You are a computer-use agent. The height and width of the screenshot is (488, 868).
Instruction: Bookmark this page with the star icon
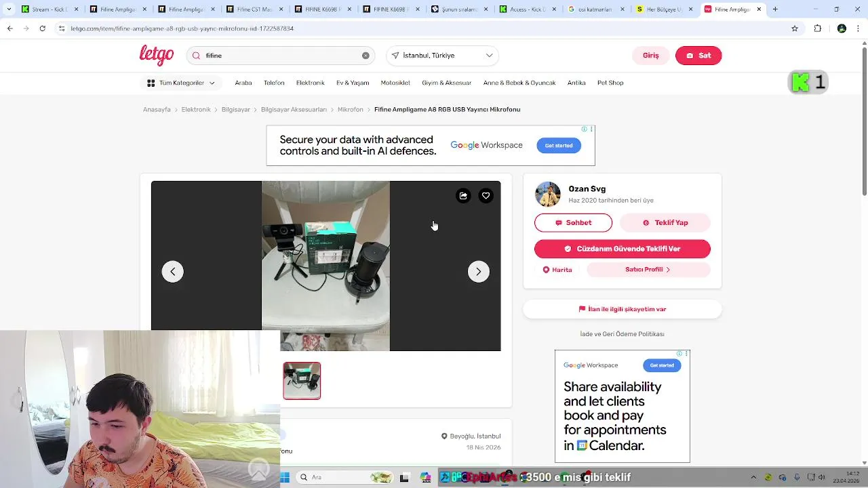pos(795,28)
